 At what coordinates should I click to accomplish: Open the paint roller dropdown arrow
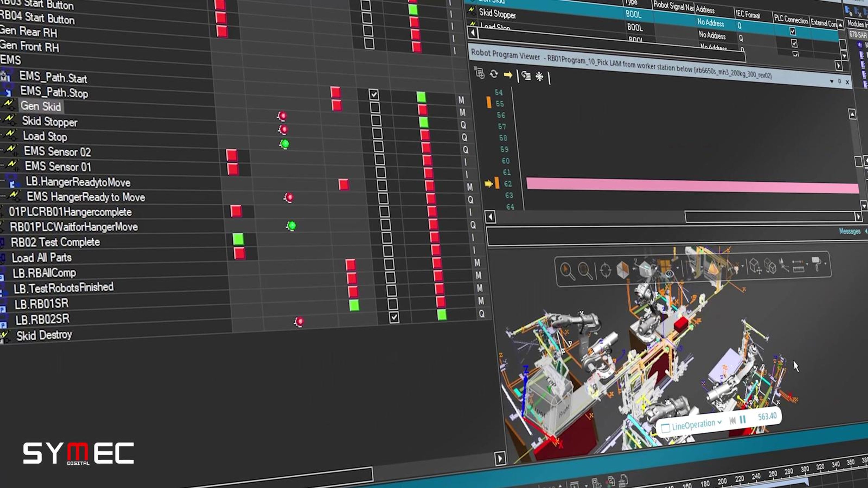coord(826,264)
